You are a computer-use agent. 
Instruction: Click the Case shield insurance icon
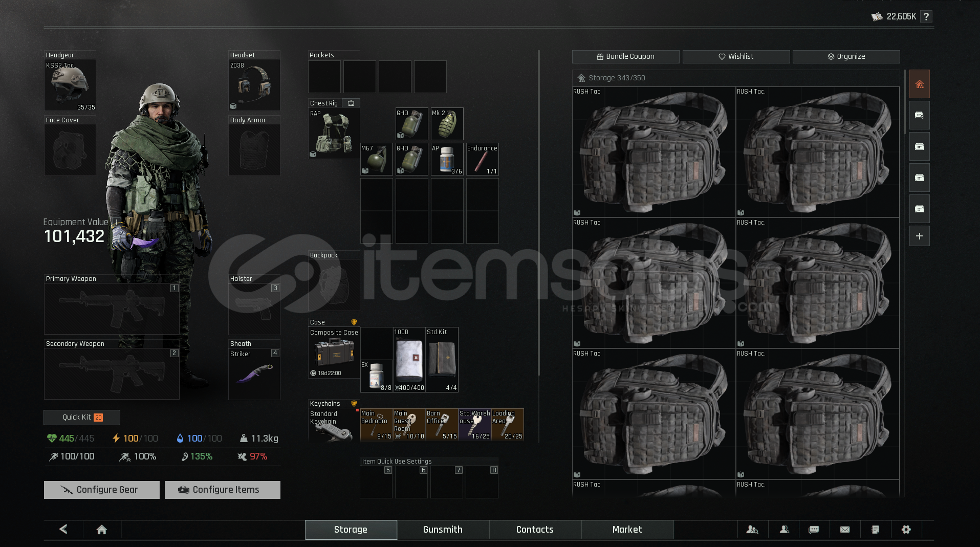coord(354,322)
